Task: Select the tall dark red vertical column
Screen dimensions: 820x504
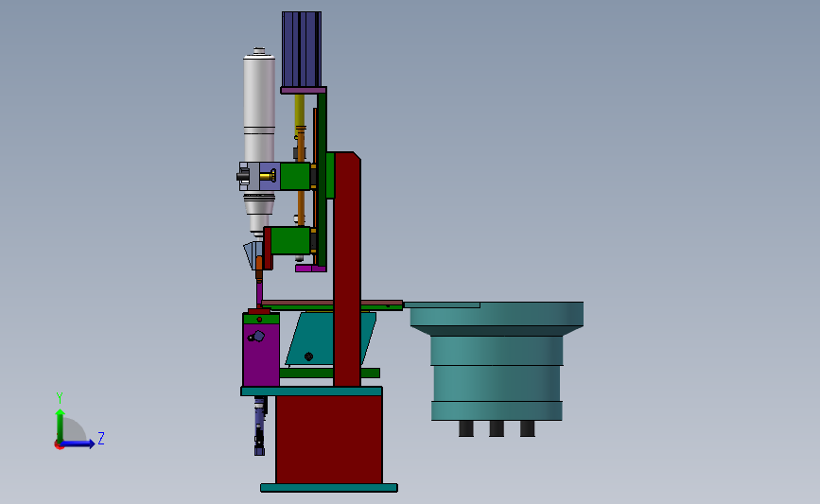Action: tap(347, 269)
